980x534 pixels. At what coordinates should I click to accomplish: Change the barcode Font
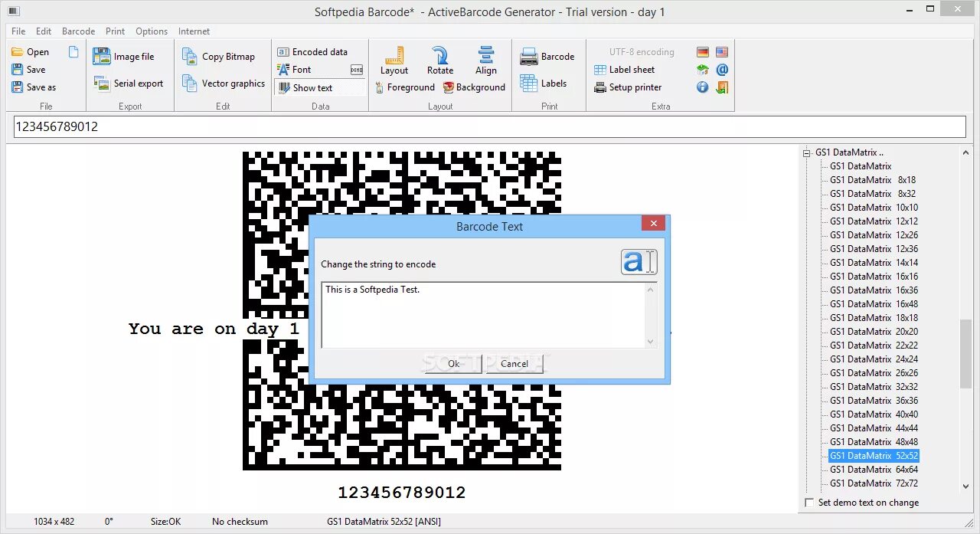coord(294,70)
